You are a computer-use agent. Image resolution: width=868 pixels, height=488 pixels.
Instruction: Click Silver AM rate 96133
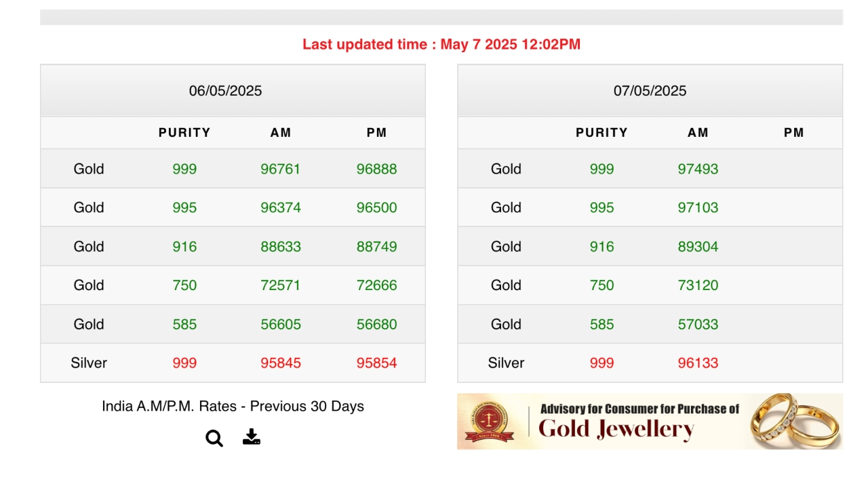pos(698,363)
